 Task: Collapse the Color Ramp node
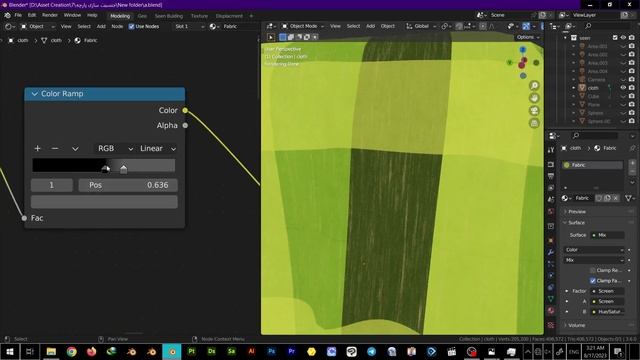pos(35,94)
